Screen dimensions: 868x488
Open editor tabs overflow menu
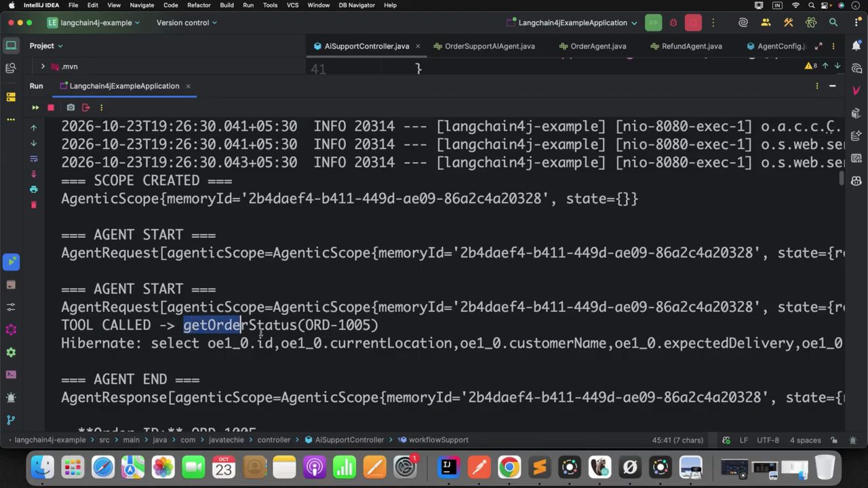833,46
